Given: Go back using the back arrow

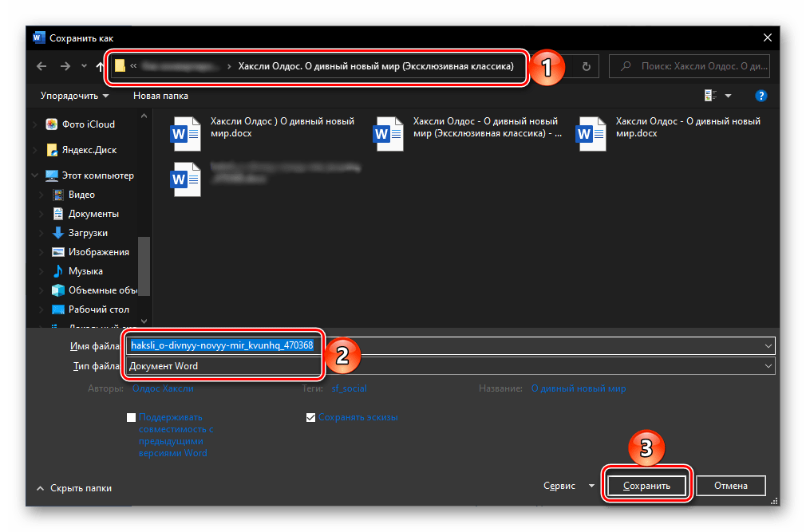Looking at the screenshot, I should click(41, 66).
